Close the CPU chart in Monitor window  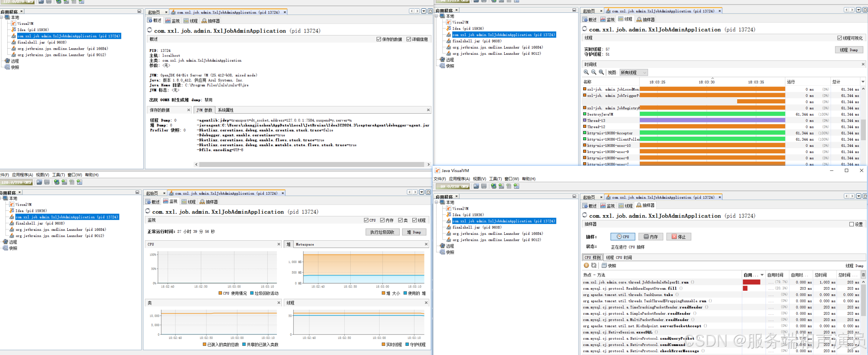pos(279,244)
